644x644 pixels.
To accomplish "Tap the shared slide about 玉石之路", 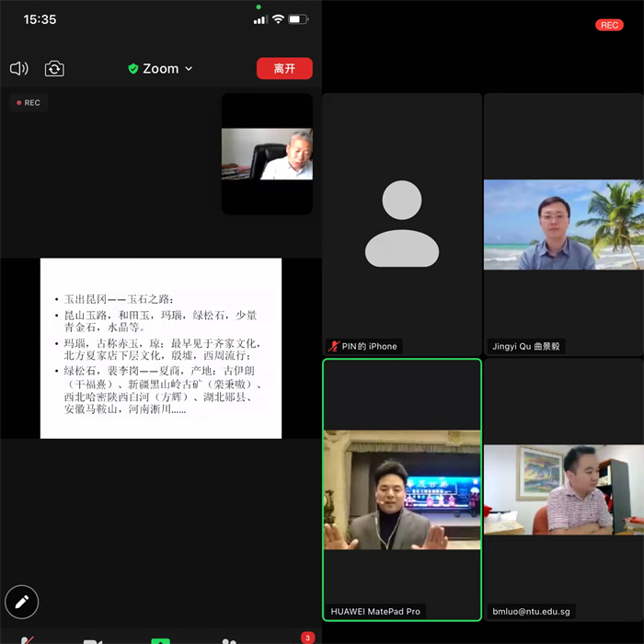I will point(161,348).
